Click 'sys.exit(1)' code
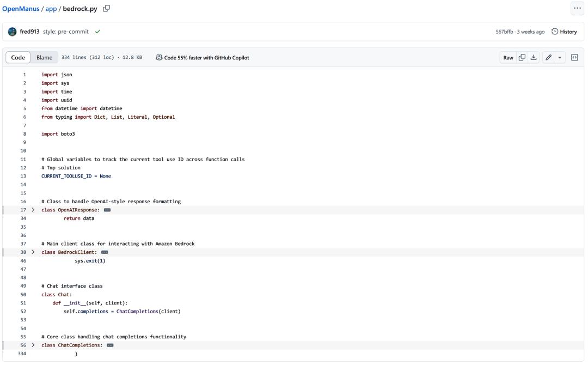The image size is (588, 365). pos(90,261)
